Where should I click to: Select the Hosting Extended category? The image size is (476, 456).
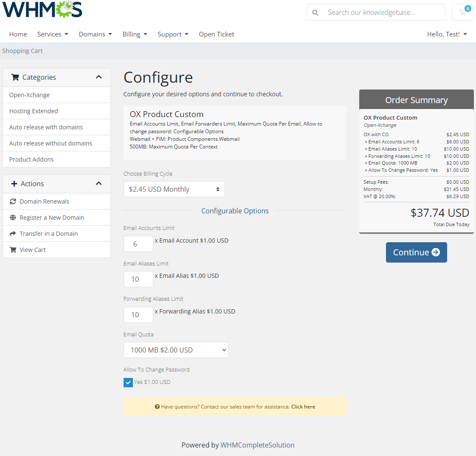coord(57,111)
